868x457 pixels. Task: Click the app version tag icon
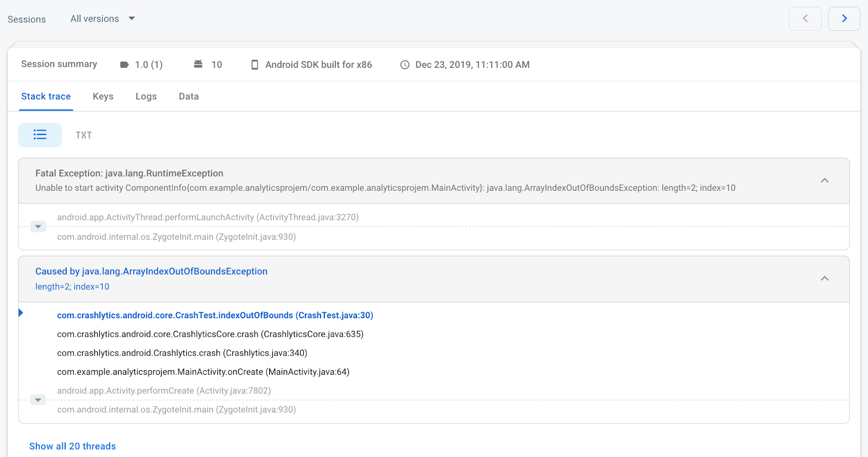124,65
